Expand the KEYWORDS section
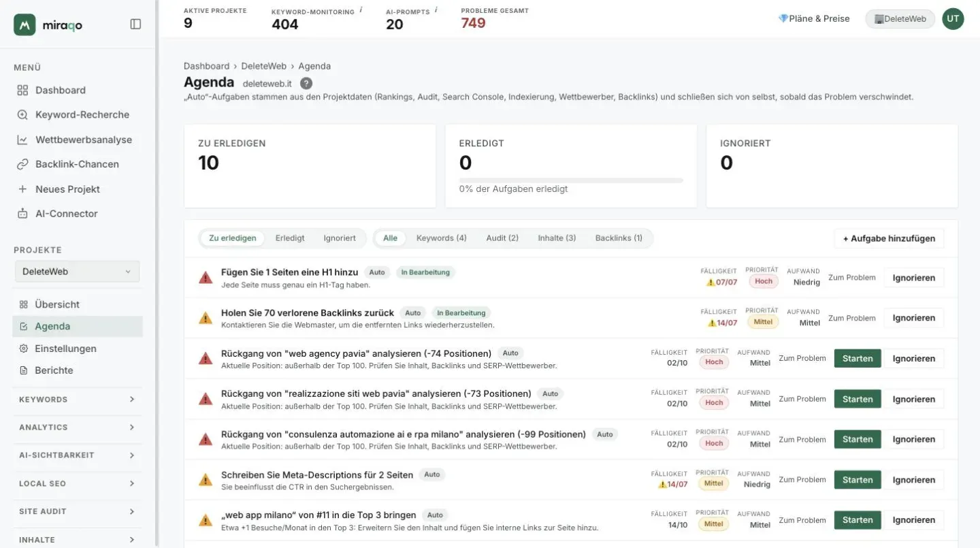 click(78, 400)
